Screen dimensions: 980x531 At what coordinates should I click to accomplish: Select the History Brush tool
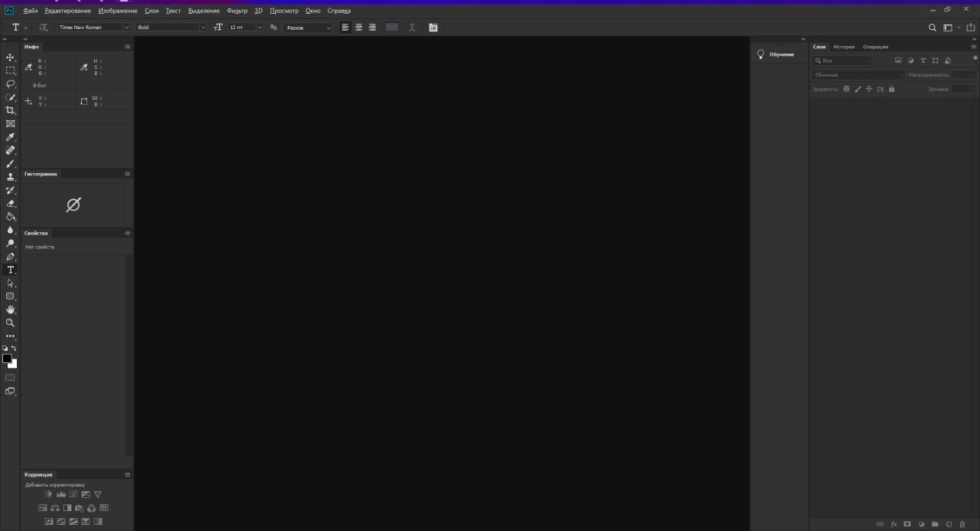click(10, 190)
